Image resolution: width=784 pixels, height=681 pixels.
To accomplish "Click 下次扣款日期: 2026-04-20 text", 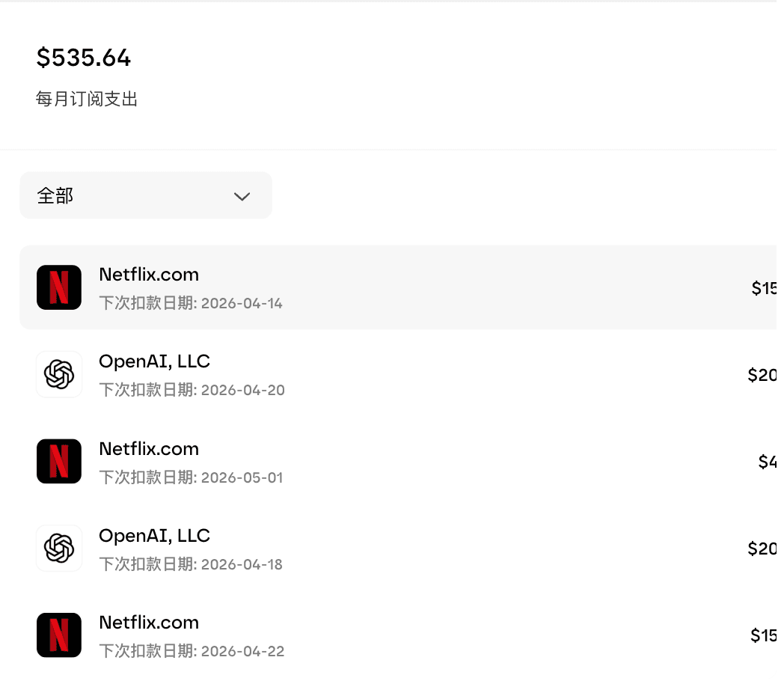I will point(192,390).
